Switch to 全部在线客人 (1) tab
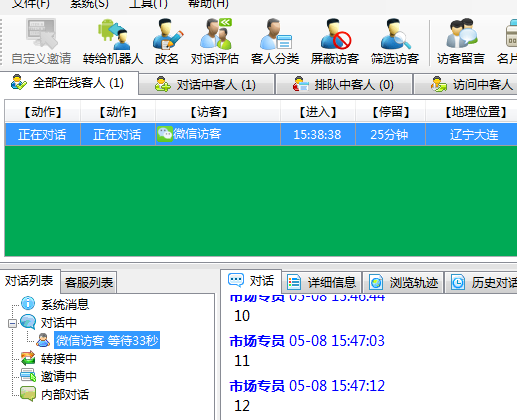This screenshot has height=420, width=517. (x=69, y=83)
